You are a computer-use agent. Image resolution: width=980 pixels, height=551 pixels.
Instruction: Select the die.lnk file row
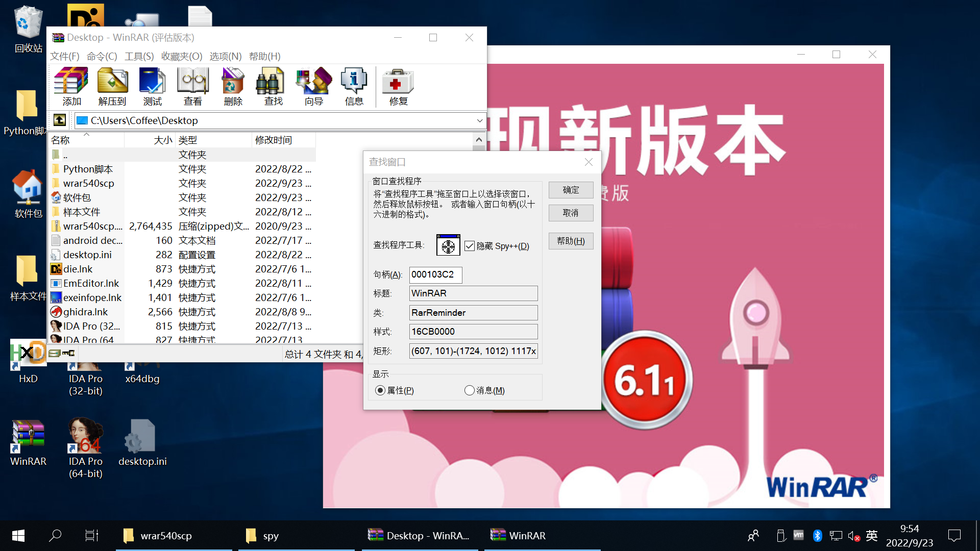pyautogui.click(x=182, y=269)
